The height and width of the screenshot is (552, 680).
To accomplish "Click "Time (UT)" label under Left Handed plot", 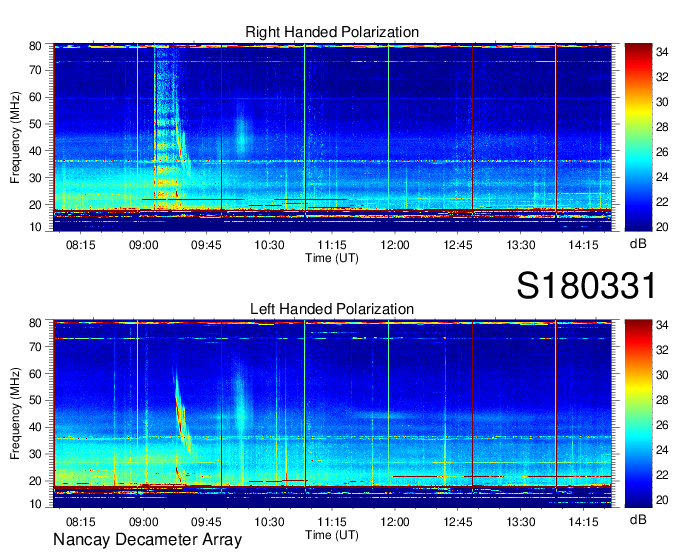I will point(332,535).
